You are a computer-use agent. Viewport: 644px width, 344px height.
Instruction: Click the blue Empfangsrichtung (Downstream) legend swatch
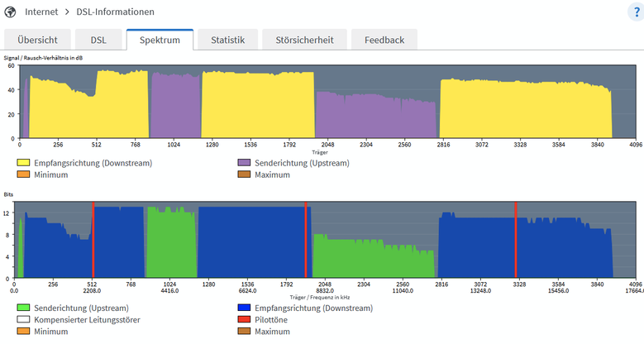244,308
